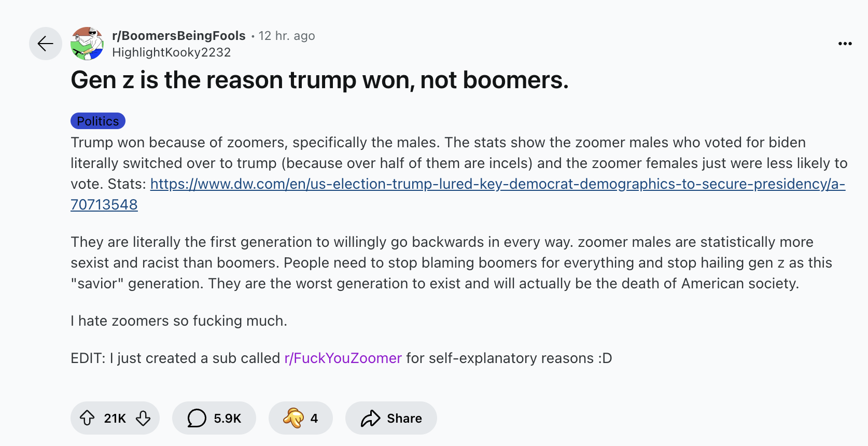Screen dimensions: 868x446
Task: Open the r/BoomersBeingFools subreddit link
Action: pos(178,36)
